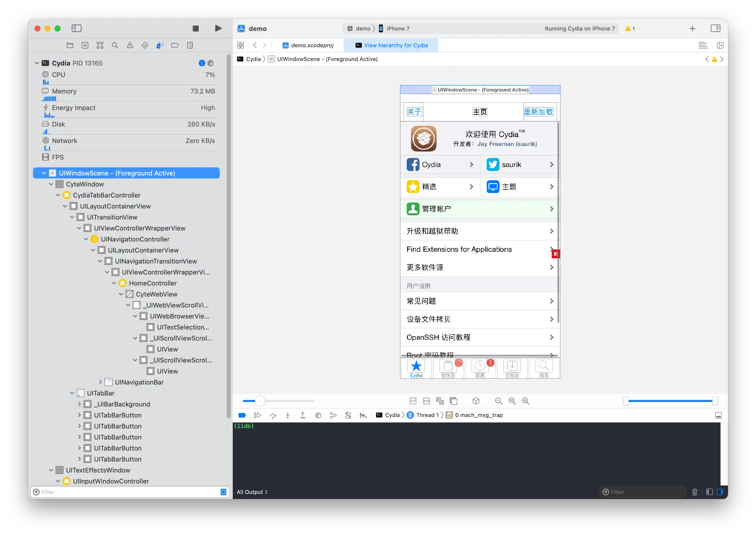Screen dimensions: 756x536
Task: Adjust the view spacing slider knob
Action: pos(260,401)
